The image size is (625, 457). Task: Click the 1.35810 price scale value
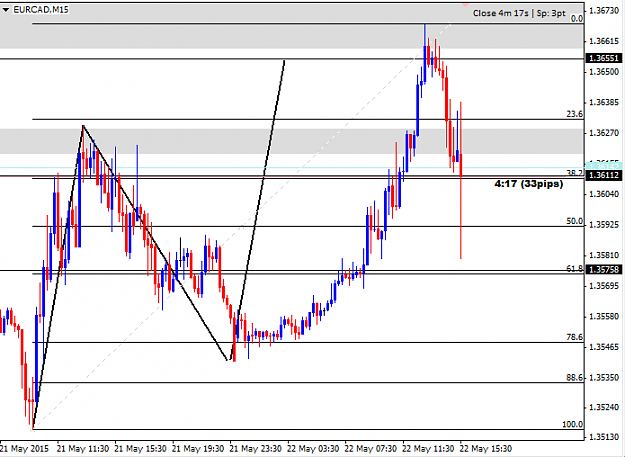(x=604, y=255)
